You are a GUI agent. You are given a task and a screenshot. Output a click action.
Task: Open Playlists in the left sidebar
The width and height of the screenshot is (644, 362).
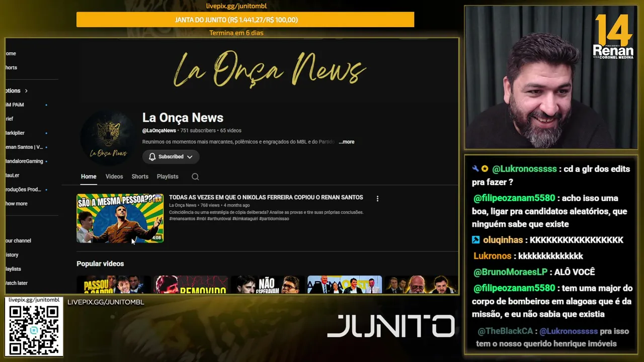(13, 269)
